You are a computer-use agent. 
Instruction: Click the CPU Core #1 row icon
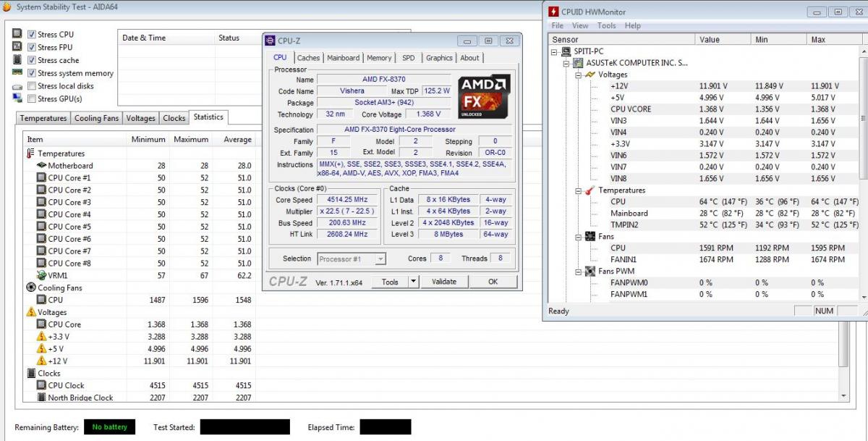(41, 178)
